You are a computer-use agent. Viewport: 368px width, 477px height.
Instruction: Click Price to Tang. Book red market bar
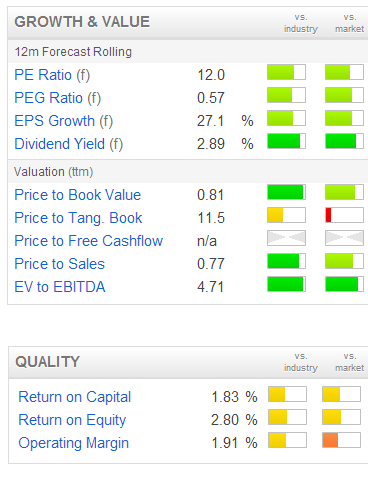(344, 215)
